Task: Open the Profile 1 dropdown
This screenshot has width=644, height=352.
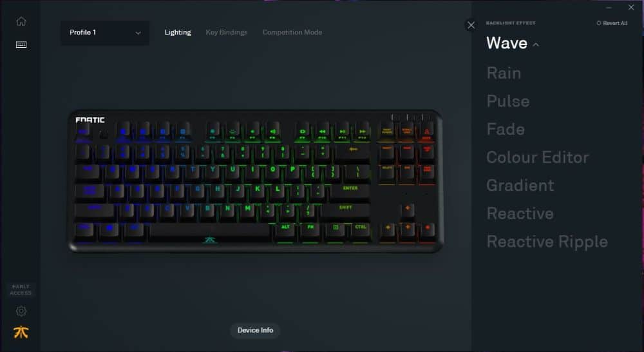Action: coord(105,32)
